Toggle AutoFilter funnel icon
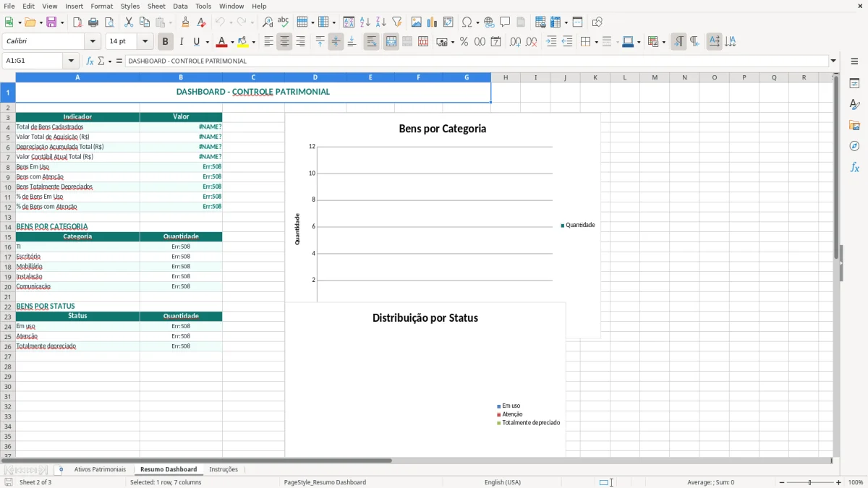 (397, 22)
